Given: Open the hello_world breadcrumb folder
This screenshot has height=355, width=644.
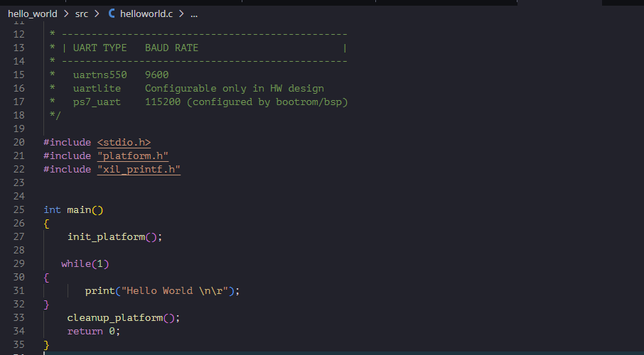Looking at the screenshot, I should tap(33, 13).
